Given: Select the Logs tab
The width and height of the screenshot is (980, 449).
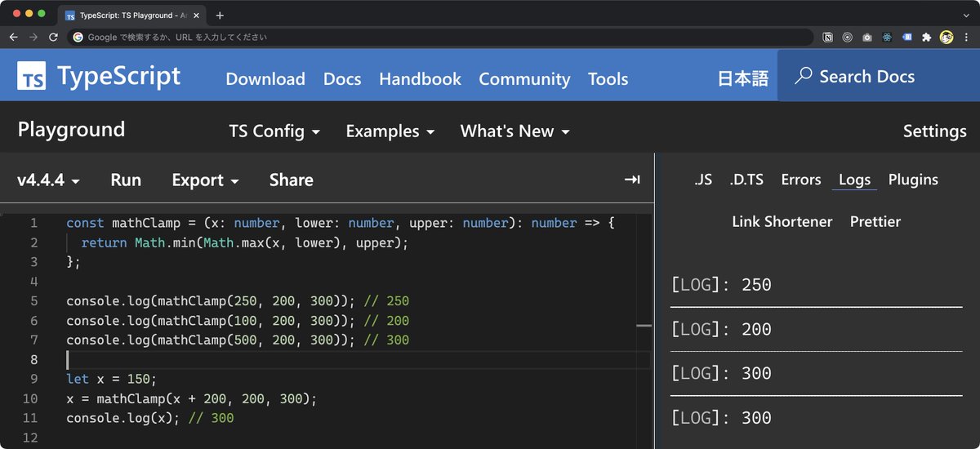Looking at the screenshot, I should (x=854, y=180).
